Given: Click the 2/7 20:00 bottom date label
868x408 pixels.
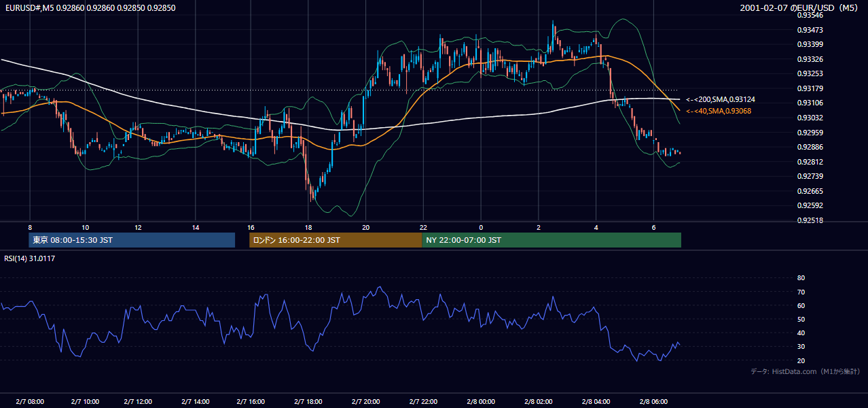Looking at the screenshot, I should (365, 402).
